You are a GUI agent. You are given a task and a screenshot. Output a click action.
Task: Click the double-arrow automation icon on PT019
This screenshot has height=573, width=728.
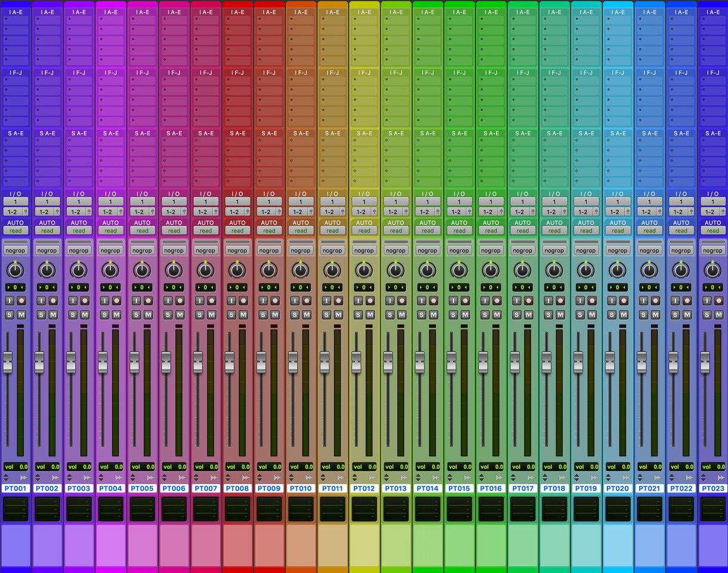click(x=594, y=478)
